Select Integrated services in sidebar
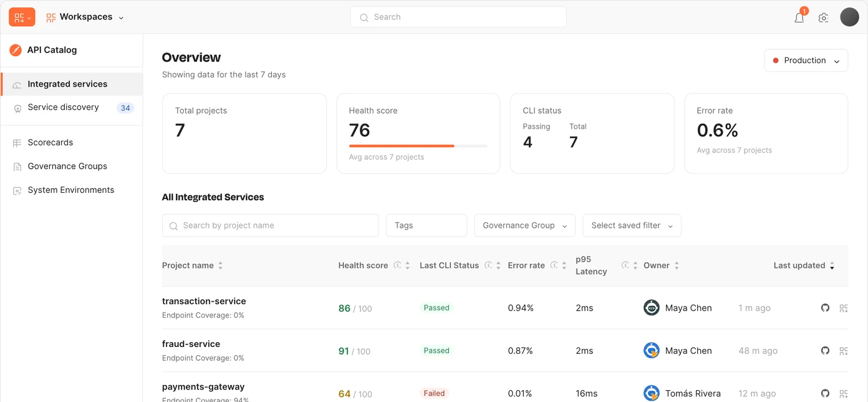Image resolution: width=868 pixels, height=402 pixels. pos(72,84)
